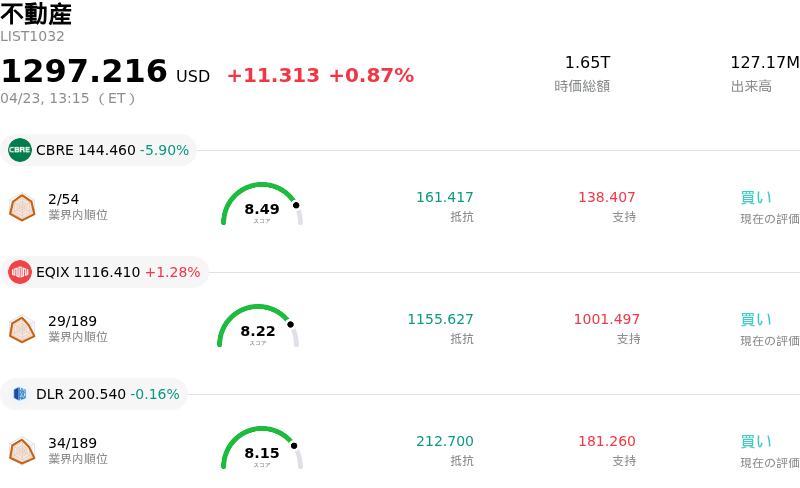
Task: Click the EQIX 8.22 score gauge
Action: coord(258,327)
